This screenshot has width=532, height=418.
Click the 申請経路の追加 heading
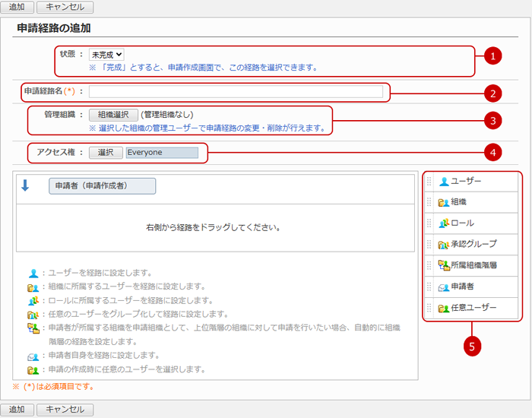(x=54, y=28)
